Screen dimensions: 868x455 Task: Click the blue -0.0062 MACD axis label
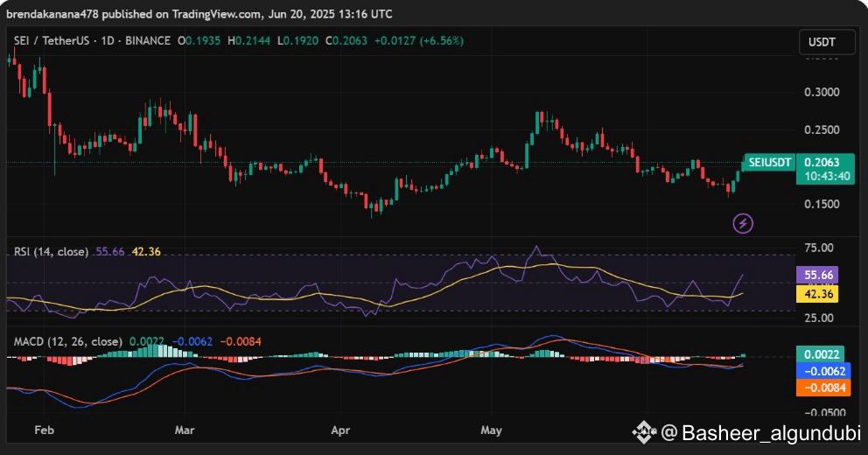tap(822, 370)
